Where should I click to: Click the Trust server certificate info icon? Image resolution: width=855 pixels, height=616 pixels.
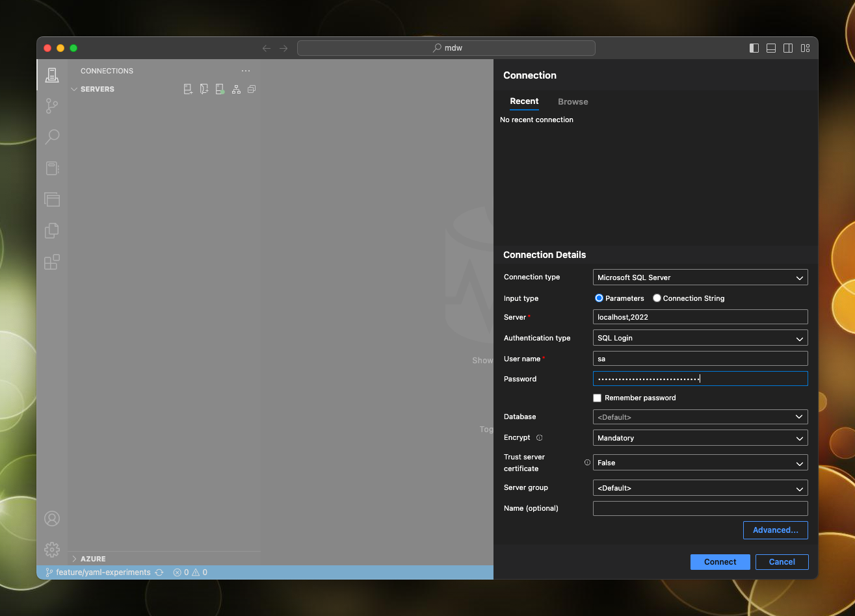pyautogui.click(x=587, y=463)
